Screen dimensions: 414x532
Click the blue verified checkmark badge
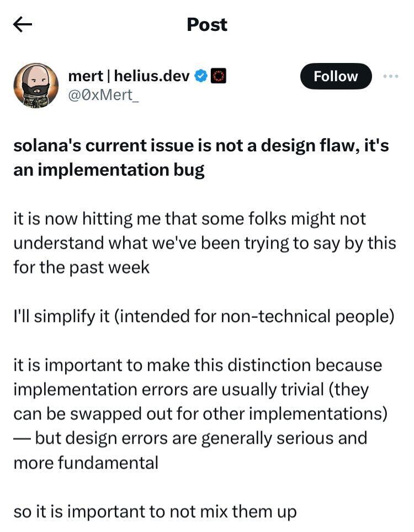click(201, 76)
